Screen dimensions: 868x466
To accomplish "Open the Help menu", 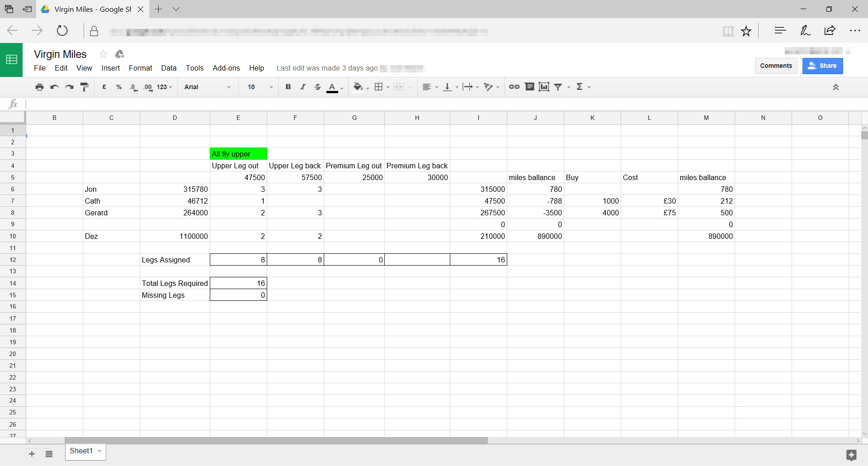I will coord(256,68).
